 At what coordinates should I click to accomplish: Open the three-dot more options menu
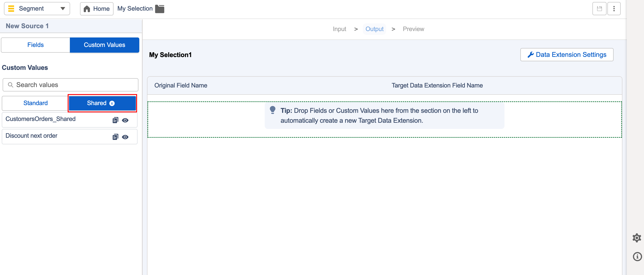pyautogui.click(x=614, y=9)
